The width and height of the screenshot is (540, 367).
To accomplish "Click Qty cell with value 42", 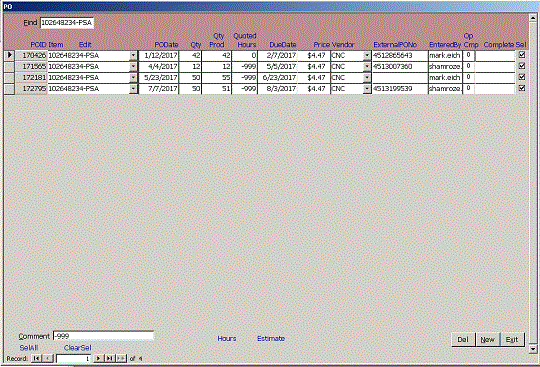I will pos(190,55).
